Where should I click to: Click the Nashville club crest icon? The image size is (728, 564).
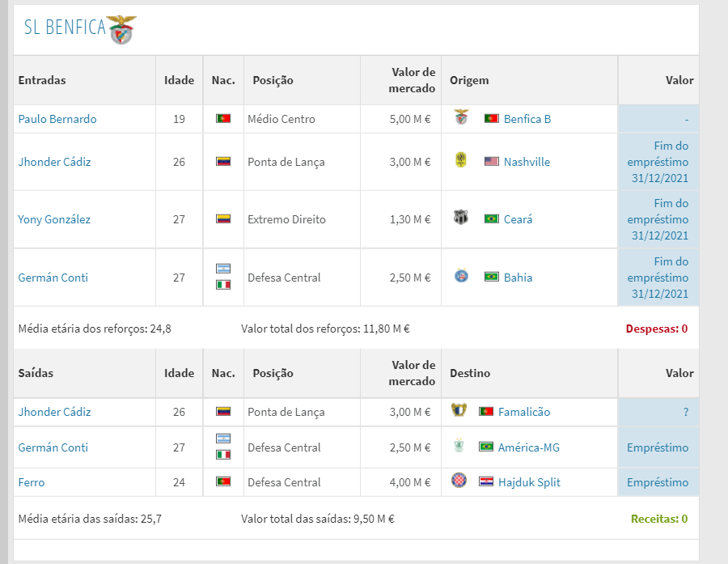click(x=461, y=160)
